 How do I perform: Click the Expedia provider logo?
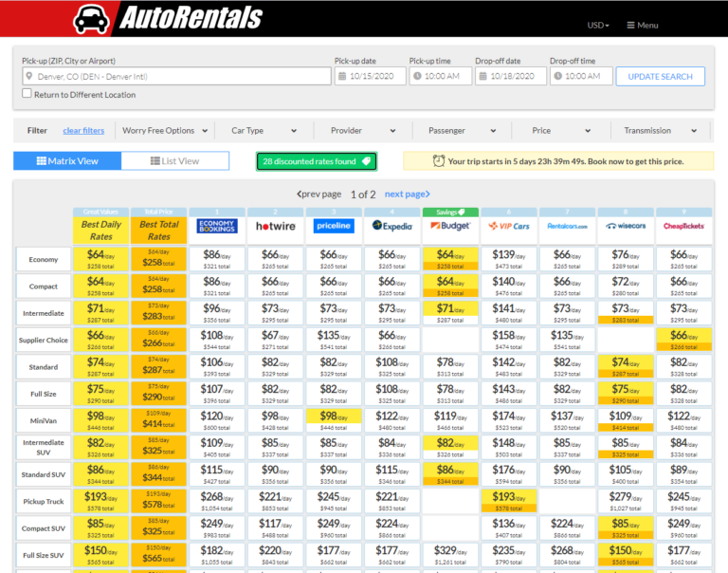coord(392,226)
